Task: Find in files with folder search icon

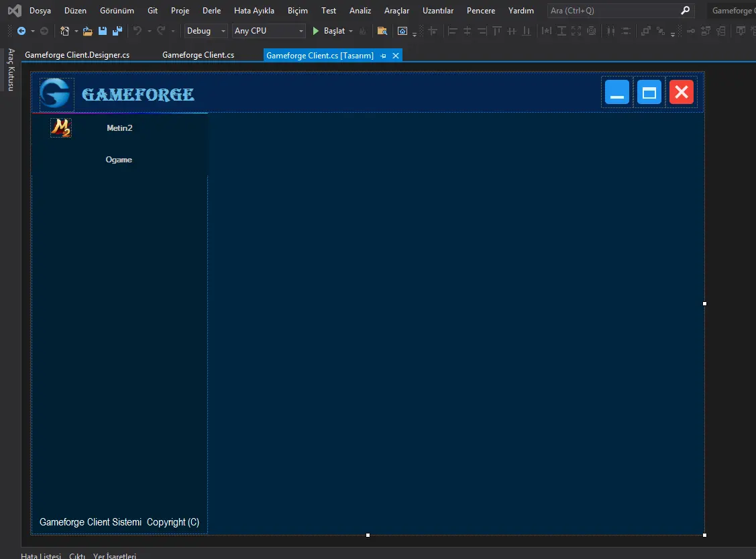Action: [382, 31]
